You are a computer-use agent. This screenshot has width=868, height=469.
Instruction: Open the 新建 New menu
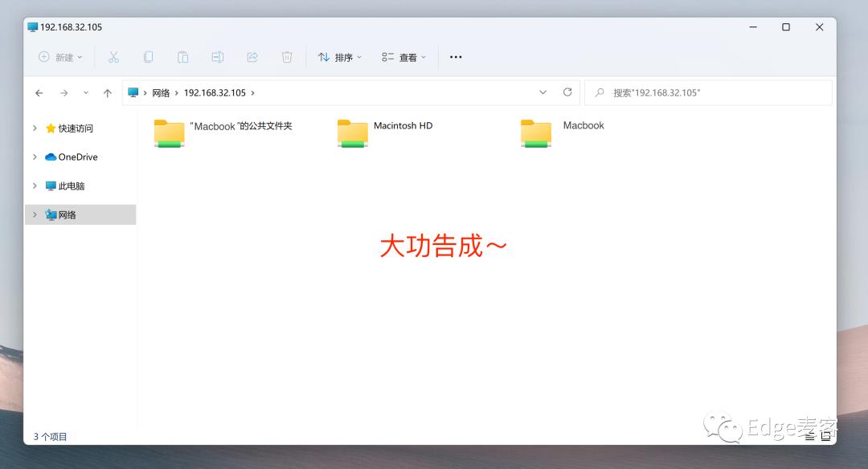(x=60, y=56)
